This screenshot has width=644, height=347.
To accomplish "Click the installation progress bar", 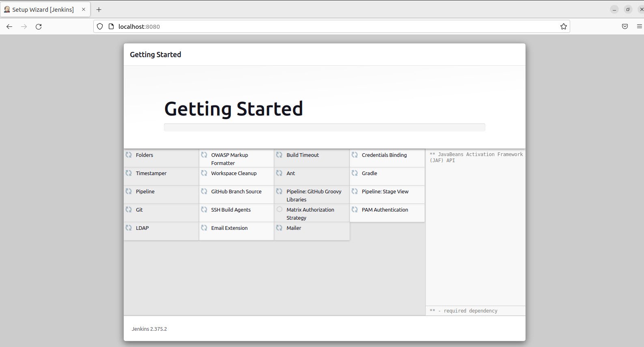I will (325, 127).
